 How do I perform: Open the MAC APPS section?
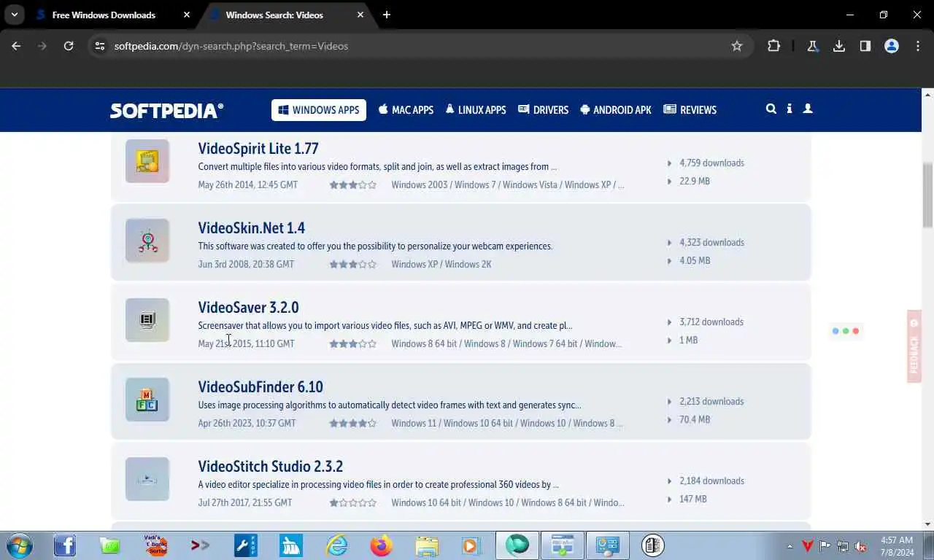click(x=406, y=110)
